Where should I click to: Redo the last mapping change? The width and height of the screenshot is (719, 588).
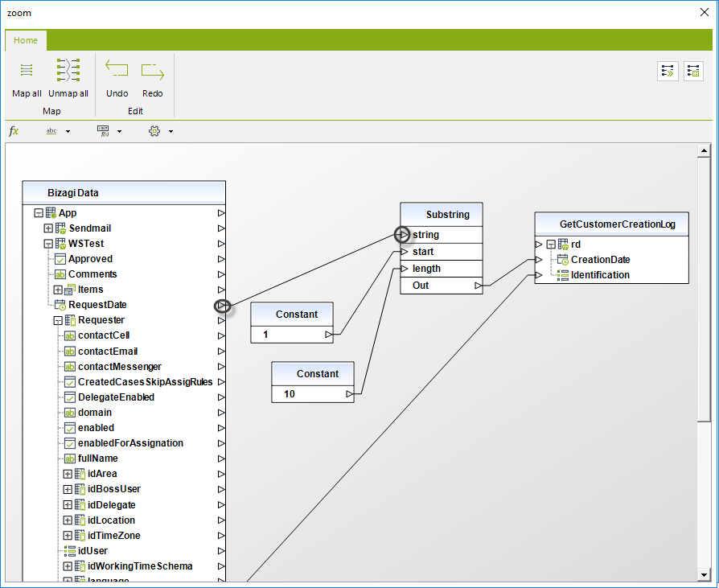[152, 71]
